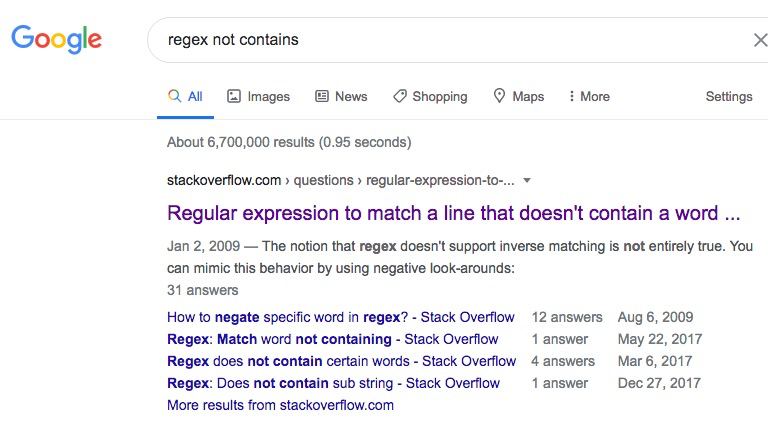Expand the stackoverflow.com result options arrow
The image size is (768, 432).
[x=527, y=180]
